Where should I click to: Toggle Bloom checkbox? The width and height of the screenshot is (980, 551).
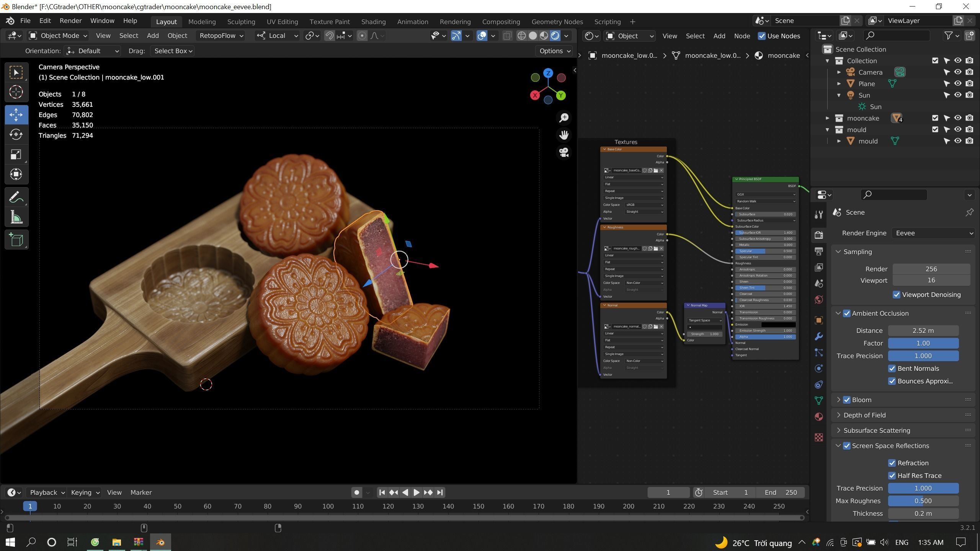click(x=847, y=400)
